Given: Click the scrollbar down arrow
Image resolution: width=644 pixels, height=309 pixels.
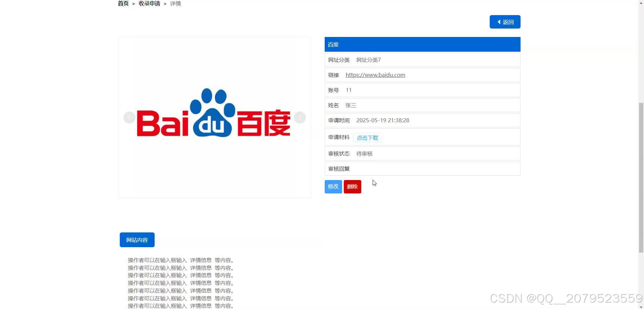Looking at the screenshot, I should pos(641,307).
